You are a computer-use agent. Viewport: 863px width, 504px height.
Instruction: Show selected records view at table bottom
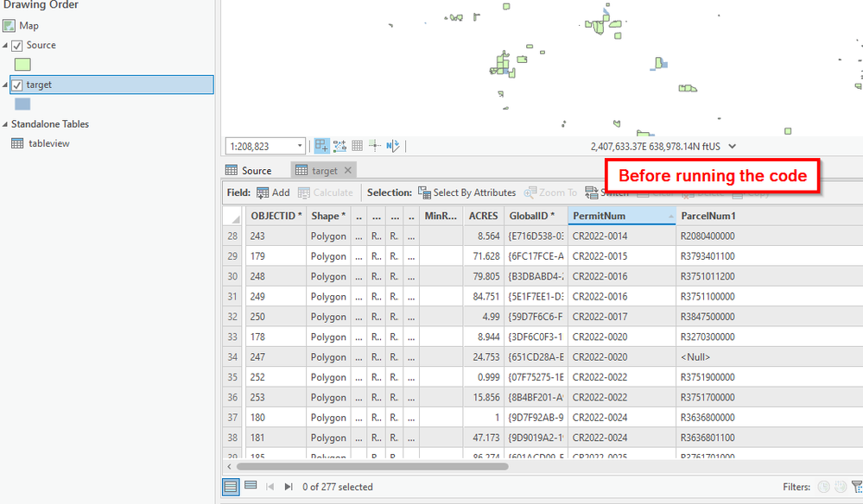click(x=251, y=487)
